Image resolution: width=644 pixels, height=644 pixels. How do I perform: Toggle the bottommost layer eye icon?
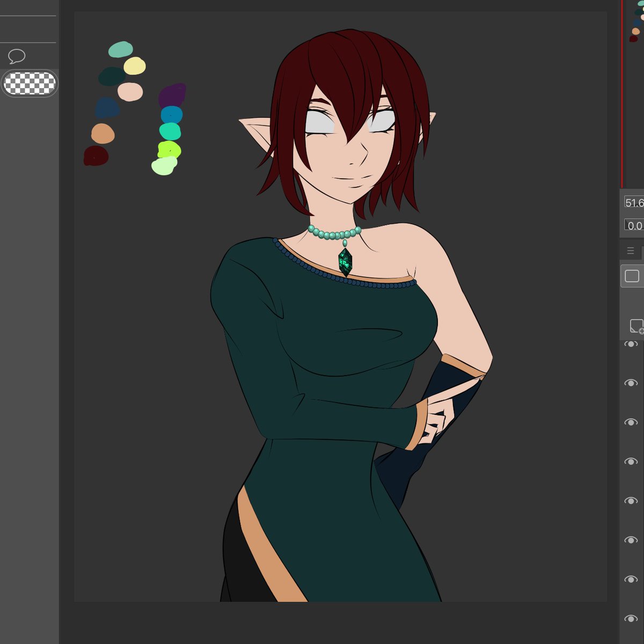pyautogui.click(x=631, y=619)
